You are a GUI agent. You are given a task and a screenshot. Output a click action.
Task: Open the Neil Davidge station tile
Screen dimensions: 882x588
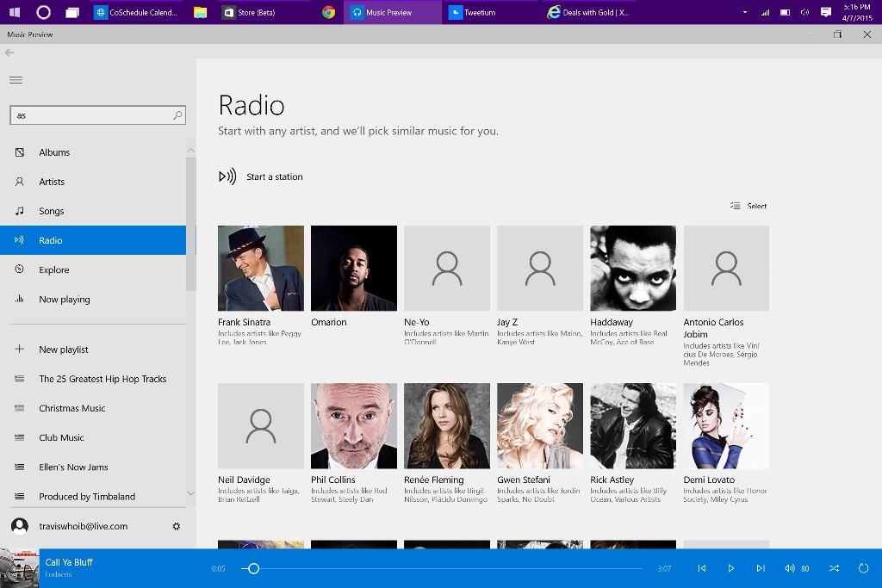[x=261, y=426]
